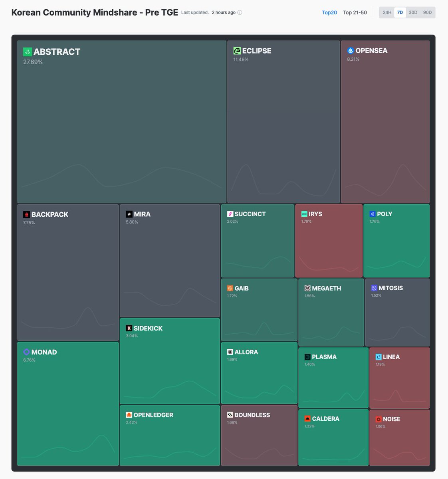Screen dimensions: 448x479
Task: Click the Allora logo icon
Action: pos(230,352)
